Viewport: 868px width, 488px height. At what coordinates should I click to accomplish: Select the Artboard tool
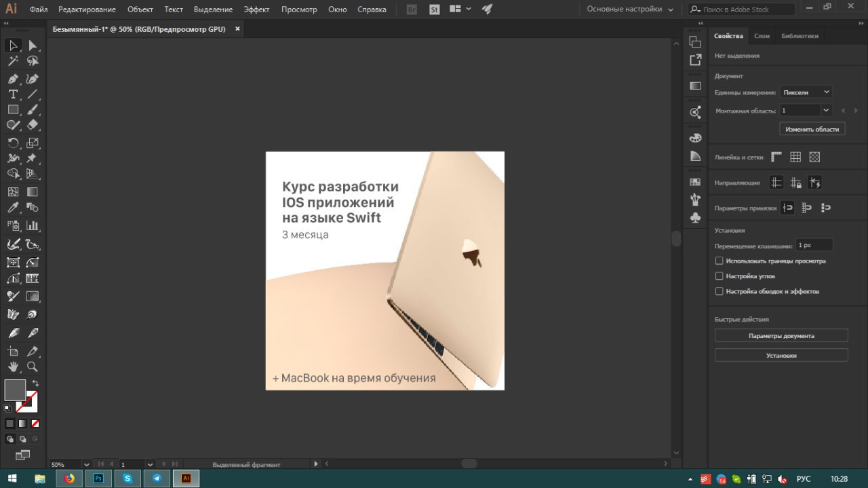[x=13, y=352]
